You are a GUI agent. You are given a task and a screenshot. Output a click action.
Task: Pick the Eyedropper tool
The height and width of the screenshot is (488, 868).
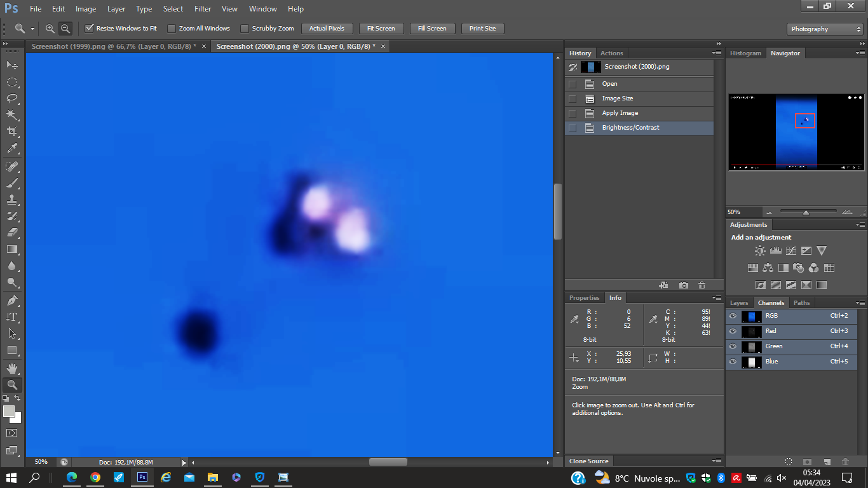pos(12,149)
